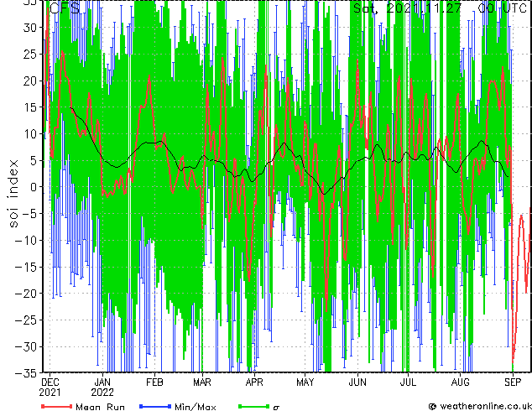Click the 25 y-axis value
Screen dimensions: 532x411
point(29,55)
